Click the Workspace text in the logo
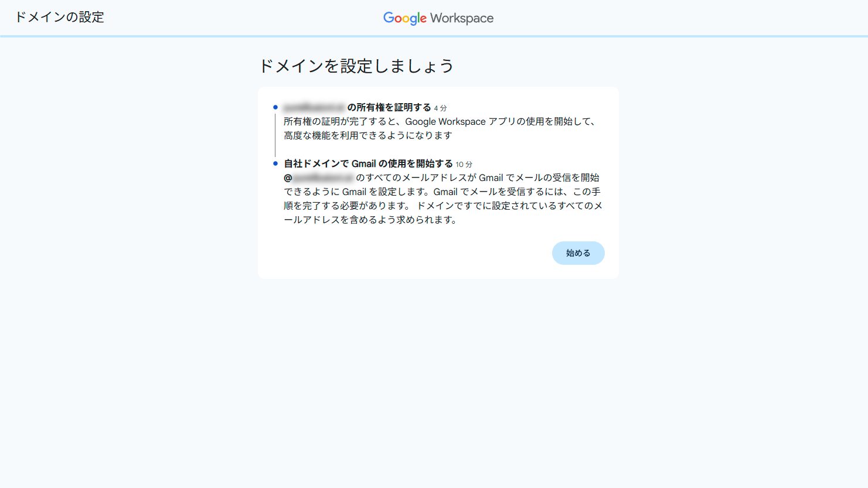 click(x=462, y=18)
